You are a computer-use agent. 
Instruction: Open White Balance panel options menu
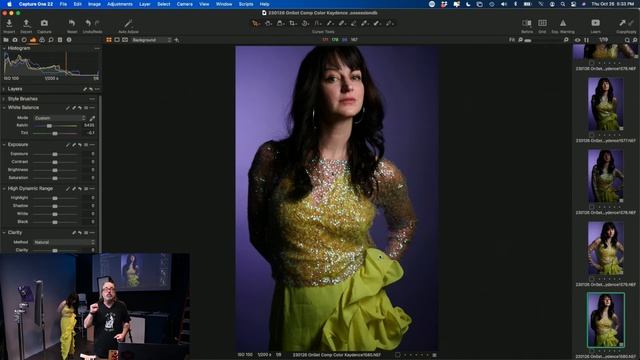92,108
